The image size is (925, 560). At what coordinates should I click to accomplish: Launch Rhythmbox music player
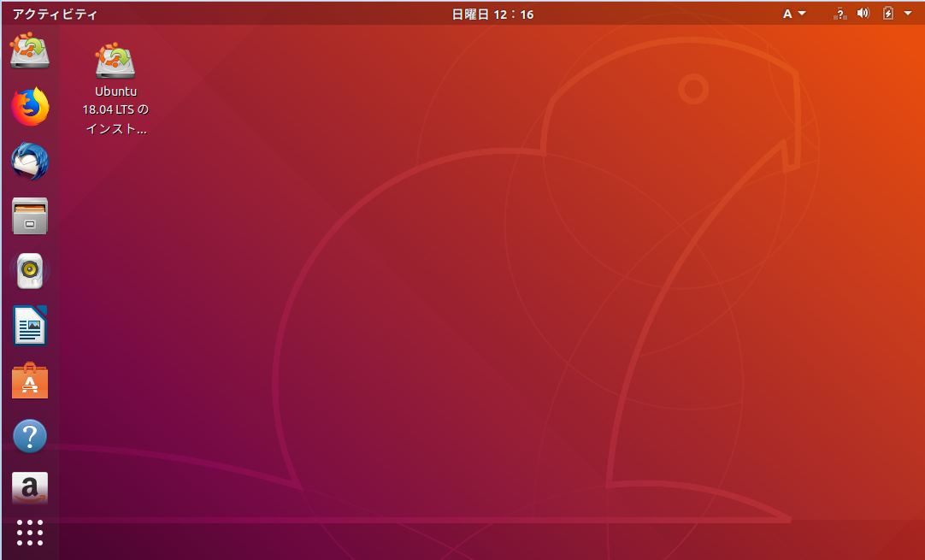click(30, 271)
